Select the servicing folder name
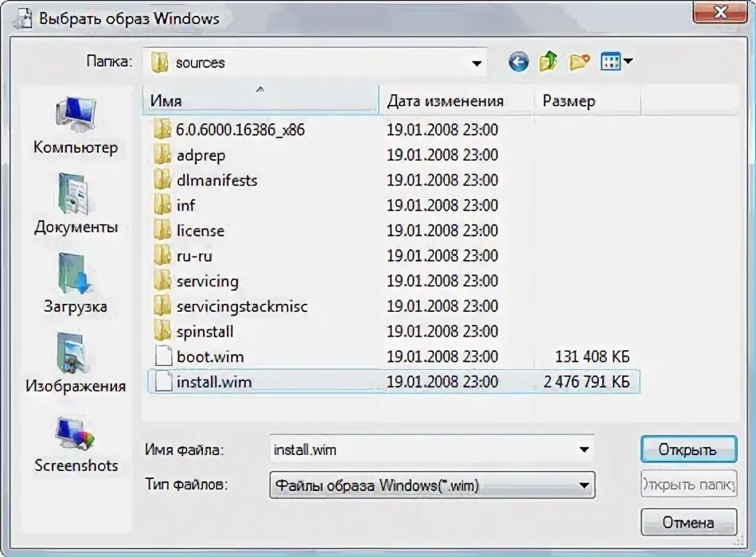Viewport: 756px width, 557px height. [208, 282]
